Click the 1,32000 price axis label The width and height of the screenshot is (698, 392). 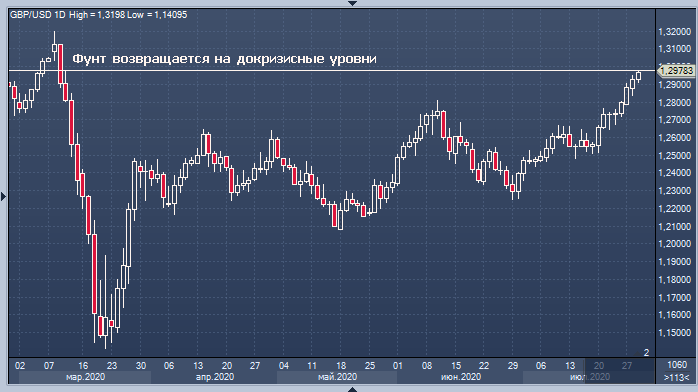point(674,32)
